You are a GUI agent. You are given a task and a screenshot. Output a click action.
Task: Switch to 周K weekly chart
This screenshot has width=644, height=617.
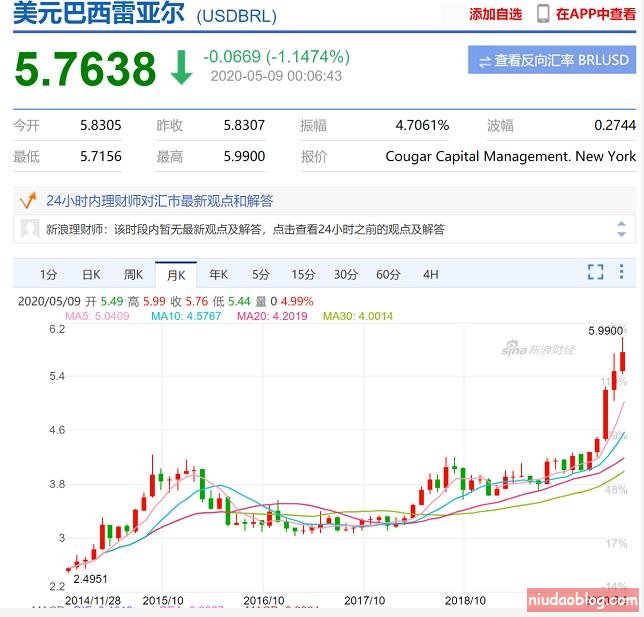click(x=133, y=274)
